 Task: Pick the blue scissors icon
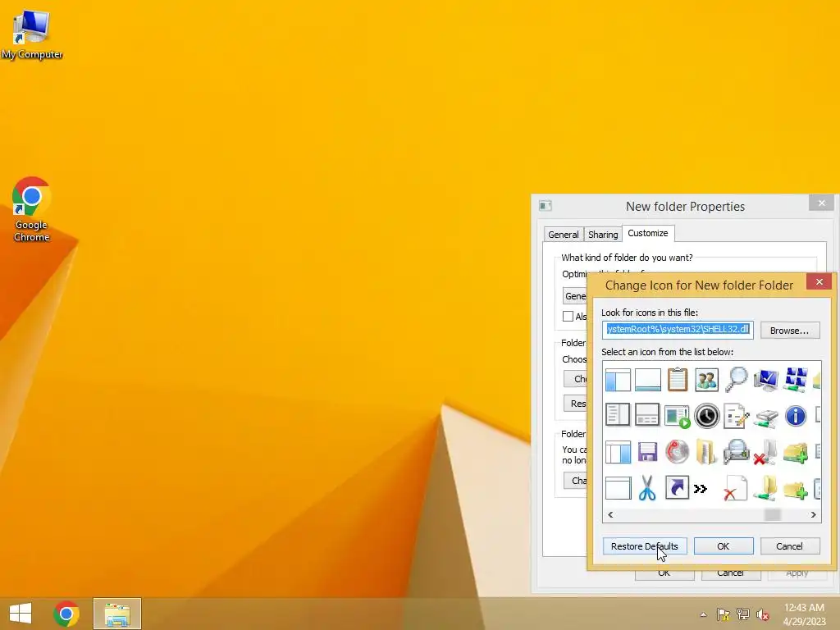coord(647,488)
